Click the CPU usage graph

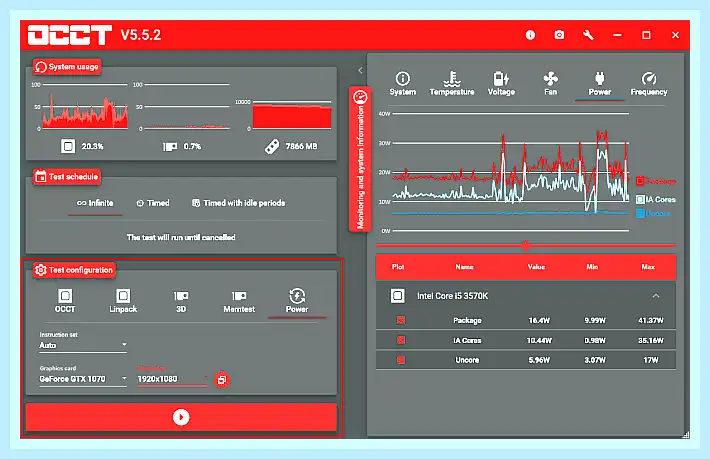[85, 107]
